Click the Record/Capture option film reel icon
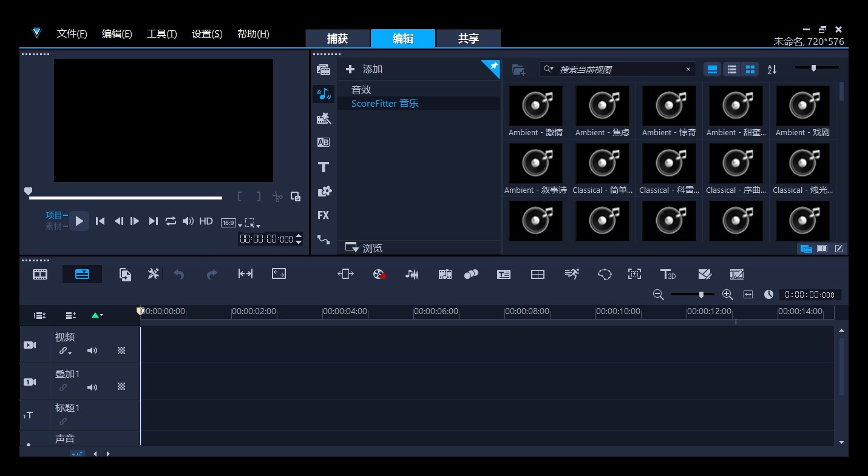This screenshot has height=476, width=868. (x=379, y=274)
